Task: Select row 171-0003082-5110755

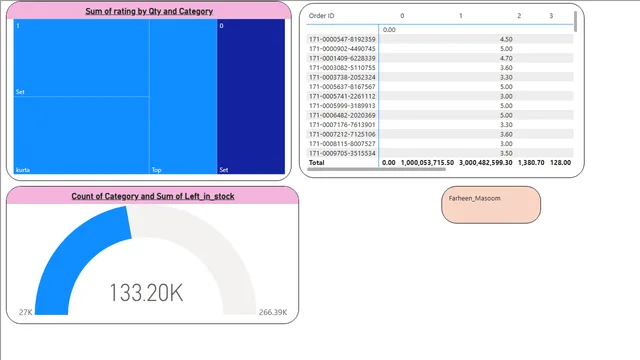Action: (x=440, y=68)
